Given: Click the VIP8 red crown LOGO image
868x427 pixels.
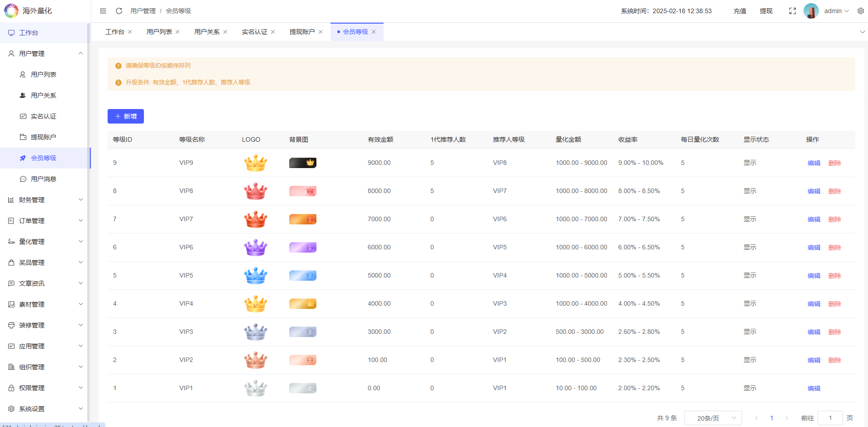Looking at the screenshot, I should click(x=255, y=191).
